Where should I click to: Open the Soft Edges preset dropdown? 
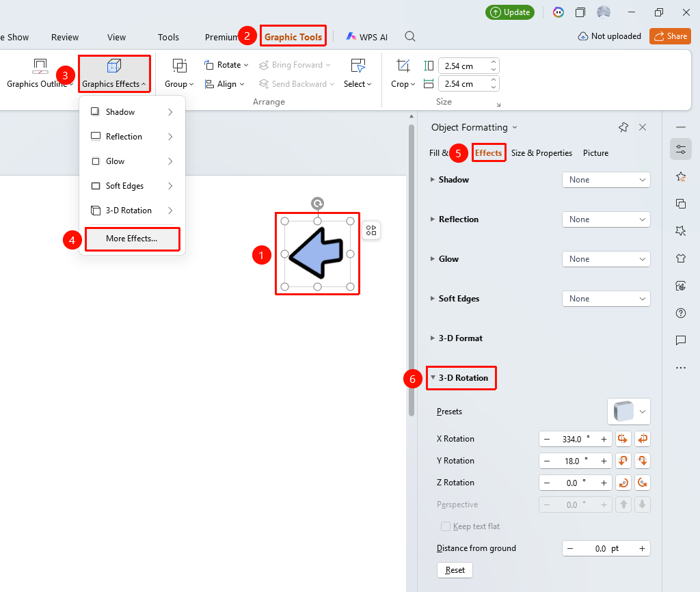[606, 299]
